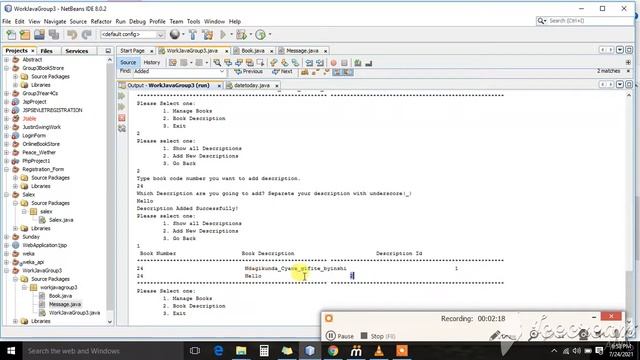Open the Find field history dropdown
Screen dimensions: 640x360
click(222, 71)
